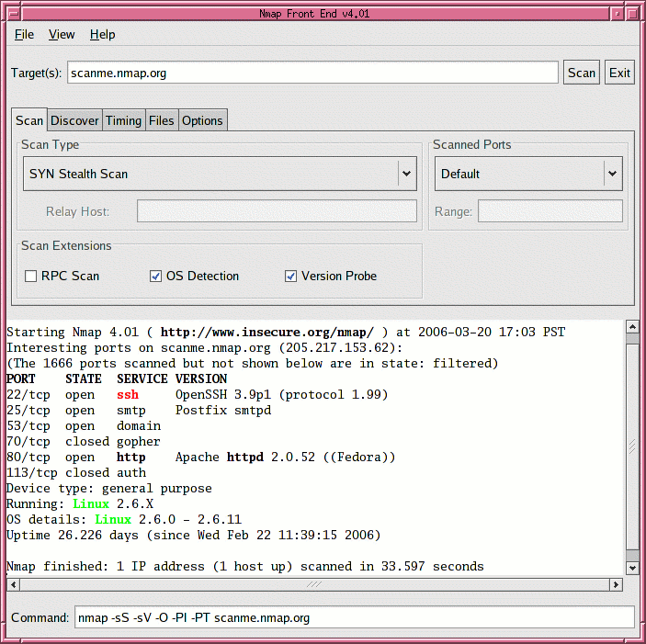This screenshot has height=644, width=646.
Task: Click '113/tcp' port entry
Action: pyautogui.click(x=32, y=473)
